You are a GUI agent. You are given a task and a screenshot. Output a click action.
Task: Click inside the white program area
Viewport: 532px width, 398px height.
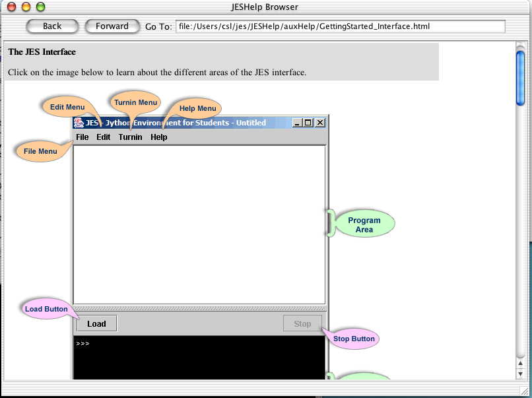[199, 224]
